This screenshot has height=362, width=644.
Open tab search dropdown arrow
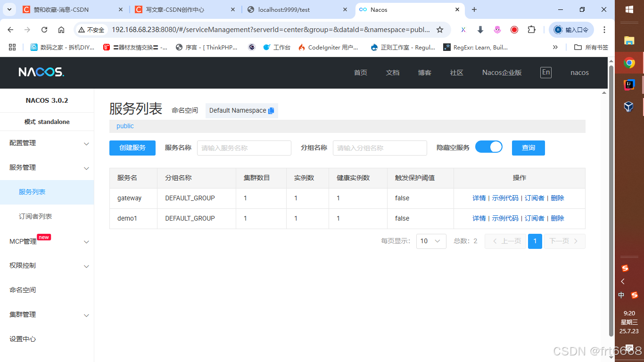[x=9, y=9]
